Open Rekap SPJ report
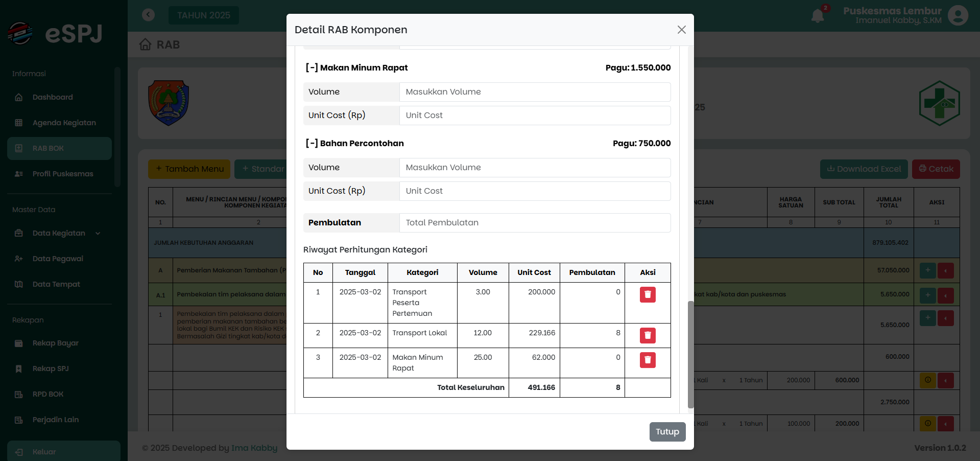Image resolution: width=980 pixels, height=461 pixels. point(59,368)
